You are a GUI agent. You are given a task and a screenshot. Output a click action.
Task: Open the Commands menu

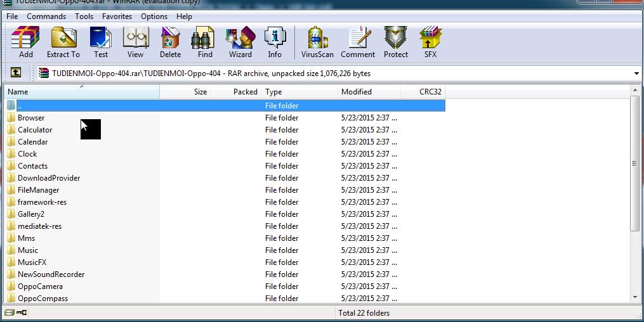(x=46, y=16)
